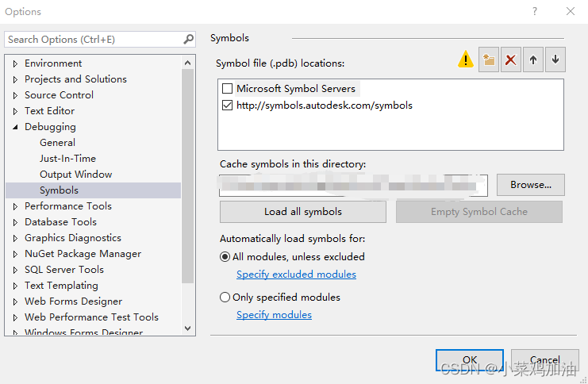Open General under Debugging

[x=57, y=143]
